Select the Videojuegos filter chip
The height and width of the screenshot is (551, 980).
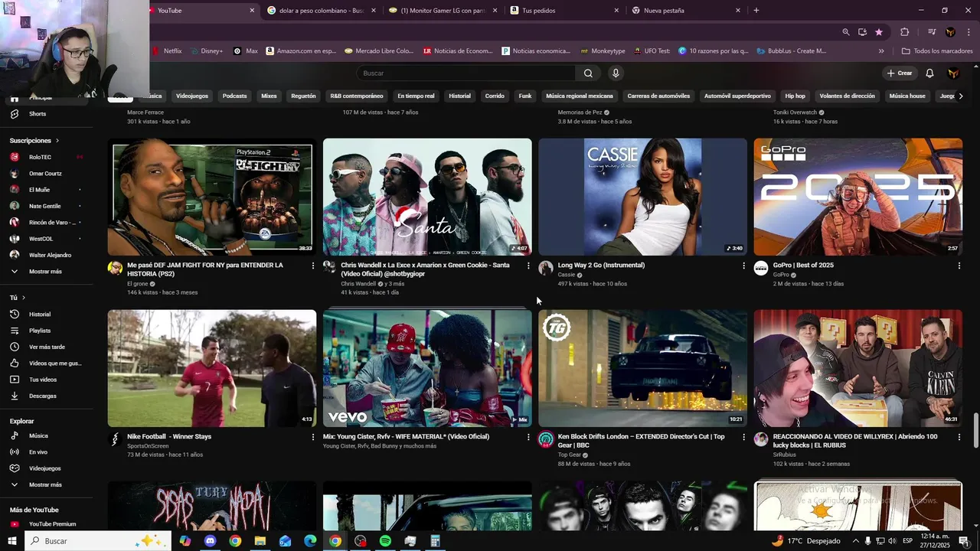coord(192,96)
